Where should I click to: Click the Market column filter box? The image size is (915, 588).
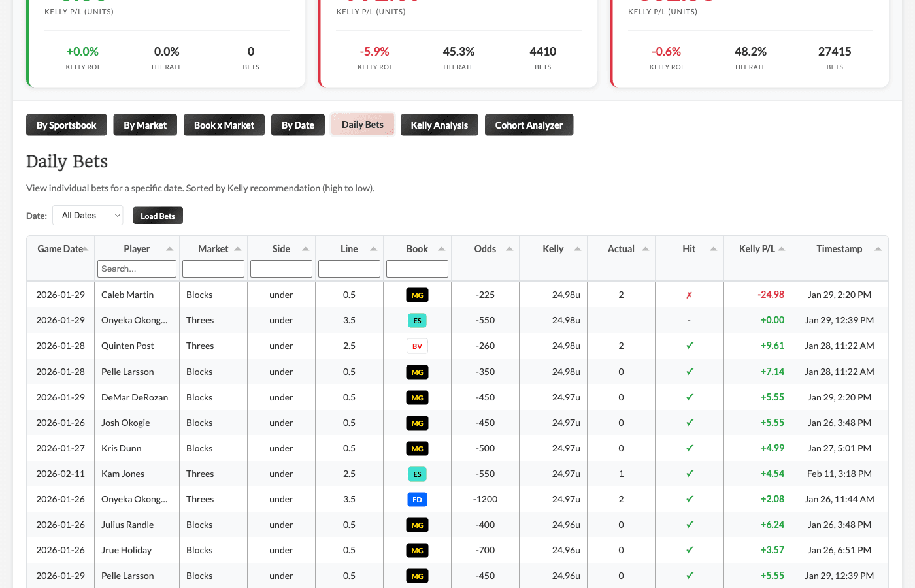point(213,269)
